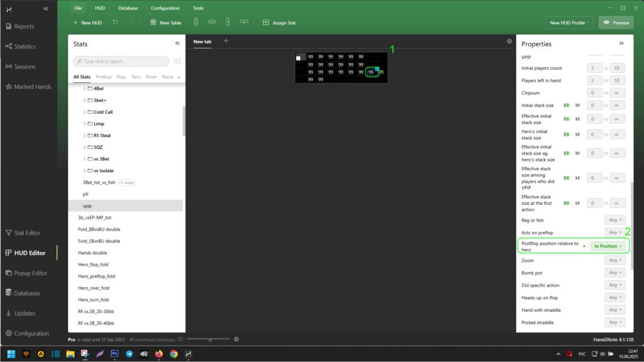Viewport: 644px width, 362px height.
Task: Click the undo arrow in toolbar
Action: point(116,22)
